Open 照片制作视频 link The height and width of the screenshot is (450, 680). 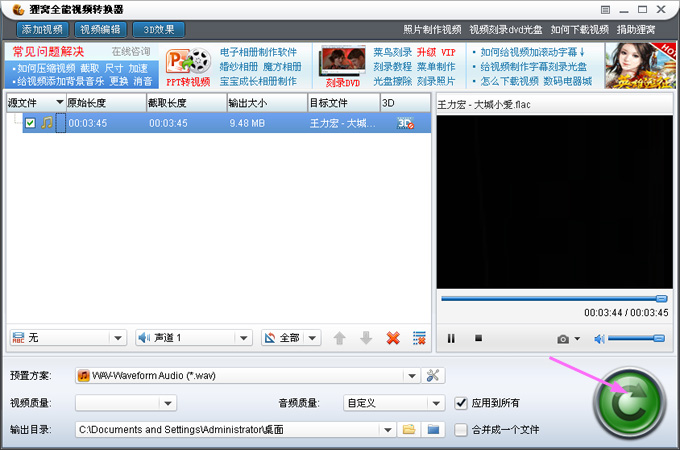pyautogui.click(x=432, y=29)
